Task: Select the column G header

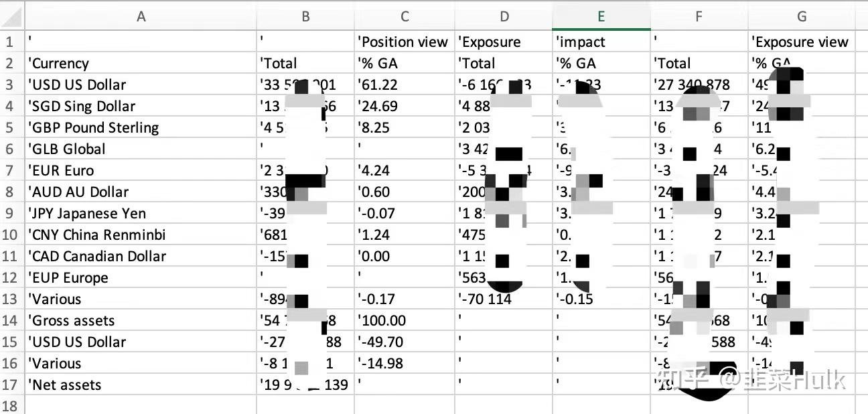Action: [x=801, y=16]
